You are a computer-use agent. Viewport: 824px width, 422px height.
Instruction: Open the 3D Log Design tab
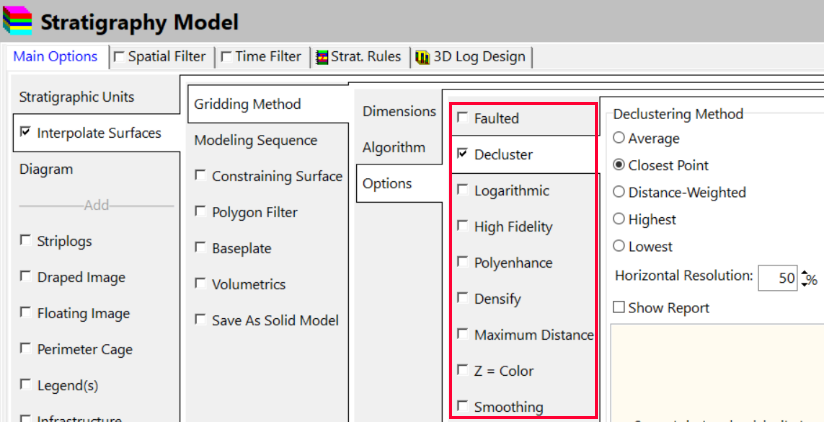tap(469, 57)
